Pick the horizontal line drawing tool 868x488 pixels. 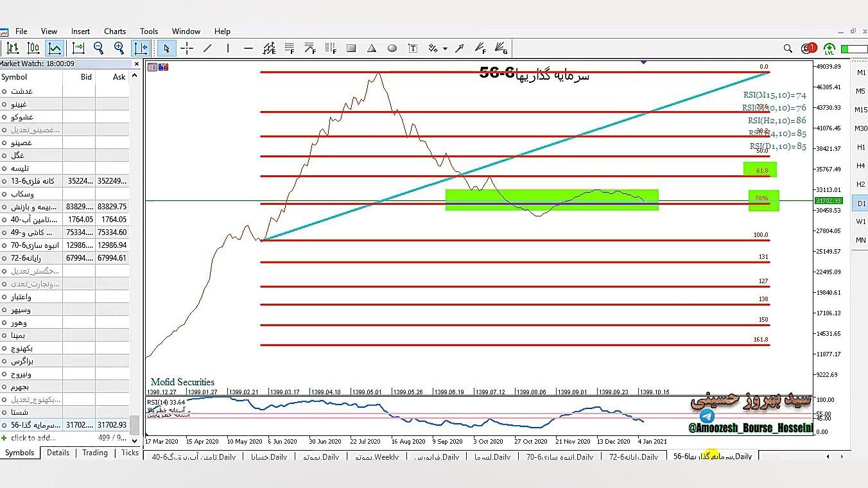(248, 48)
